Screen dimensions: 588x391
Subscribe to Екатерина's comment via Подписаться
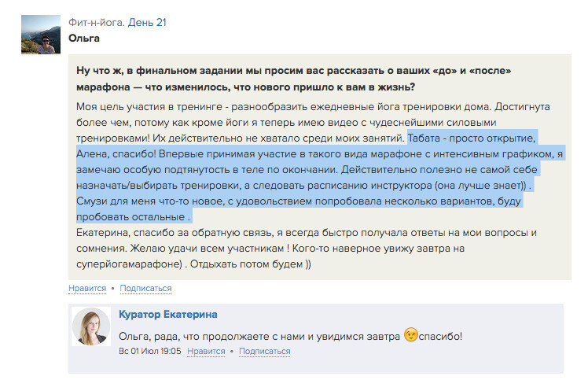tap(264, 351)
